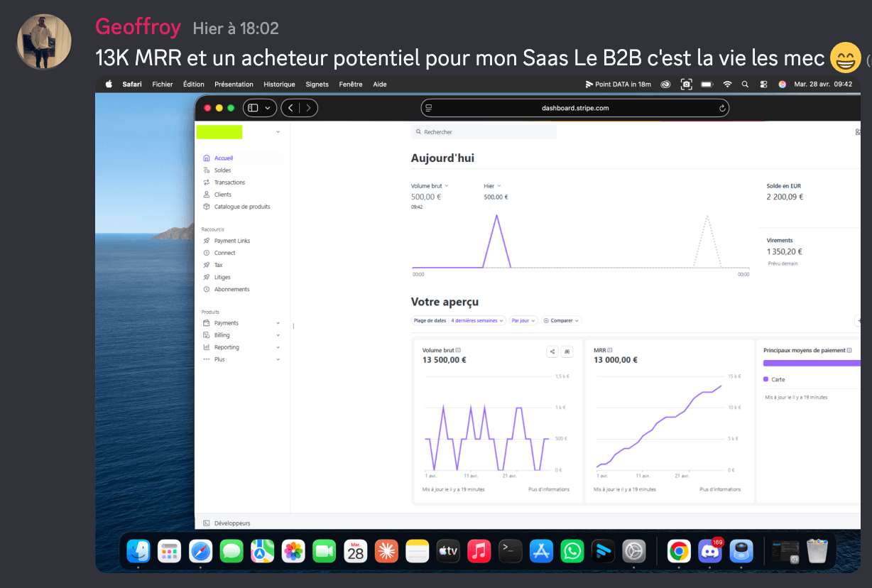
Task: Open the Apple menu
Action: click(109, 84)
